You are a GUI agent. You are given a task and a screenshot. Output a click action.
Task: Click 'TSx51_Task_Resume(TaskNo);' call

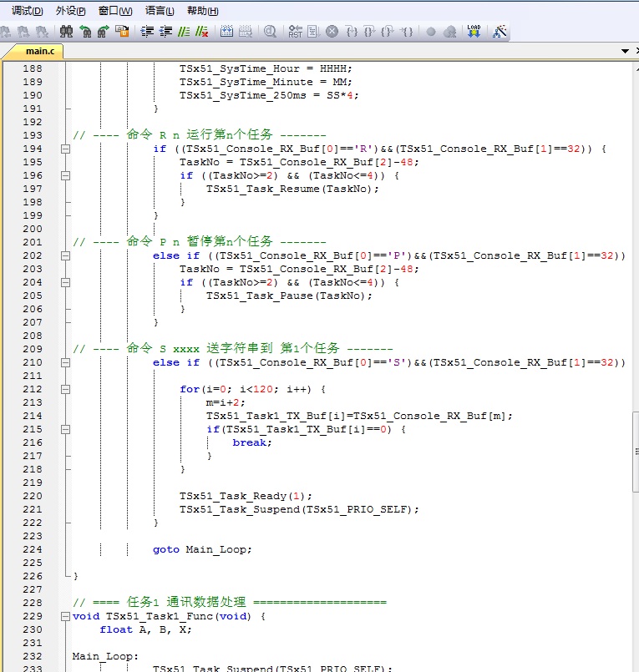pyautogui.click(x=292, y=189)
